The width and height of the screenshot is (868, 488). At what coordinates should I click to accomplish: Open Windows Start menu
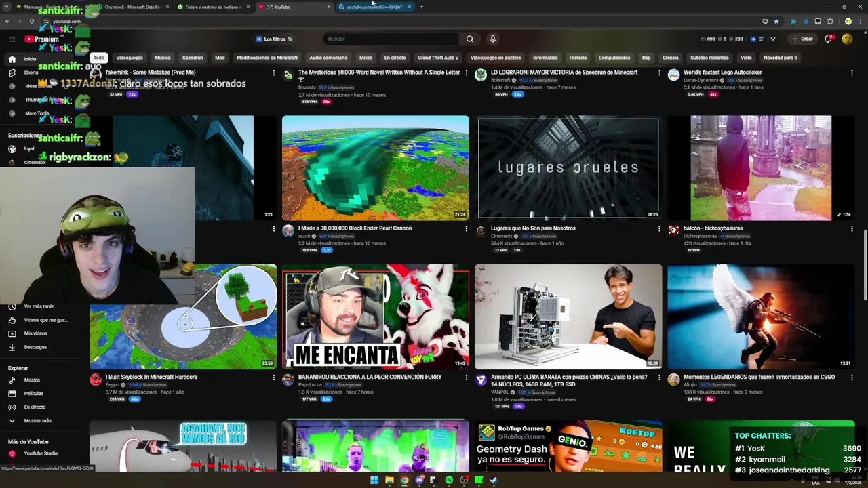click(x=374, y=481)
